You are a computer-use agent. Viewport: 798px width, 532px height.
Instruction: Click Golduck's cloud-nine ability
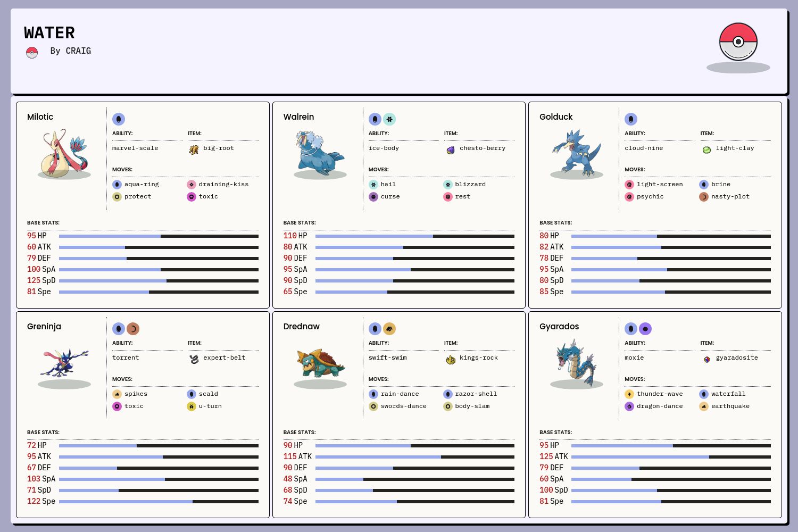pyautogui.click(x=644, y=148)
